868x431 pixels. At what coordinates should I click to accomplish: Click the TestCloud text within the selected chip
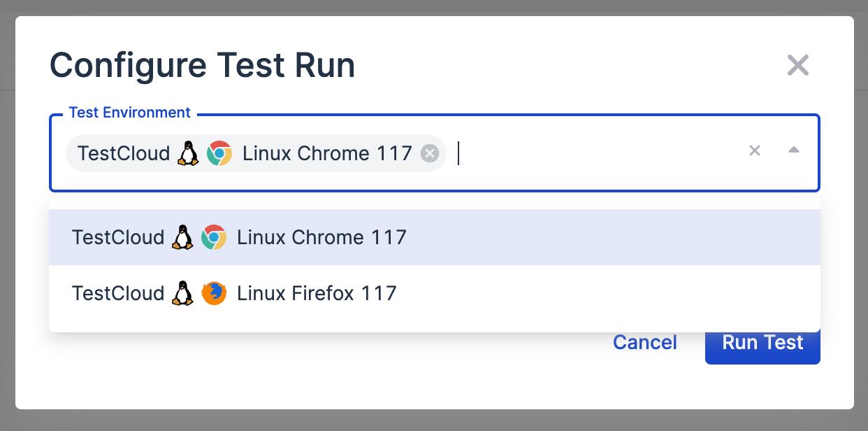pos(123,153)
